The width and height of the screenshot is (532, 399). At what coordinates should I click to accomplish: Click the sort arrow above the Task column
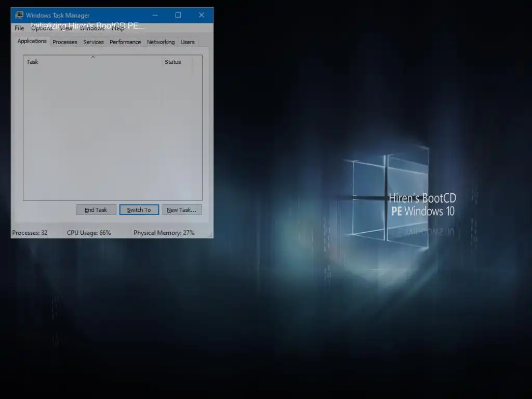[93, 57]
